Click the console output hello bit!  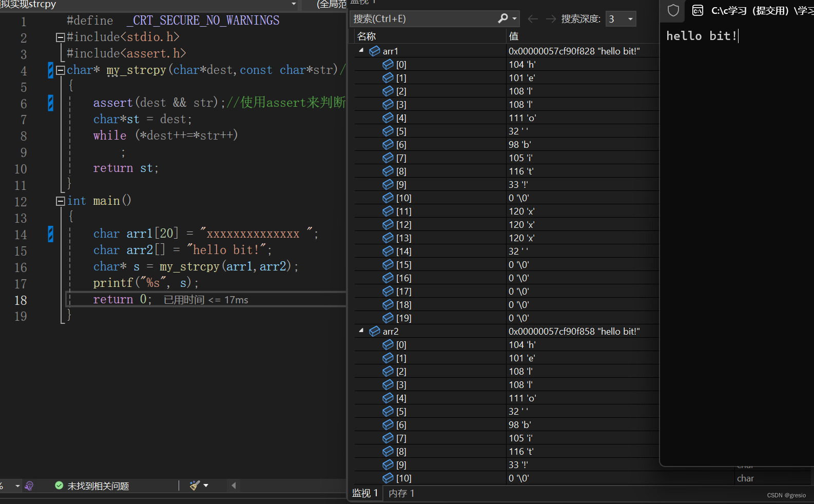702,36
